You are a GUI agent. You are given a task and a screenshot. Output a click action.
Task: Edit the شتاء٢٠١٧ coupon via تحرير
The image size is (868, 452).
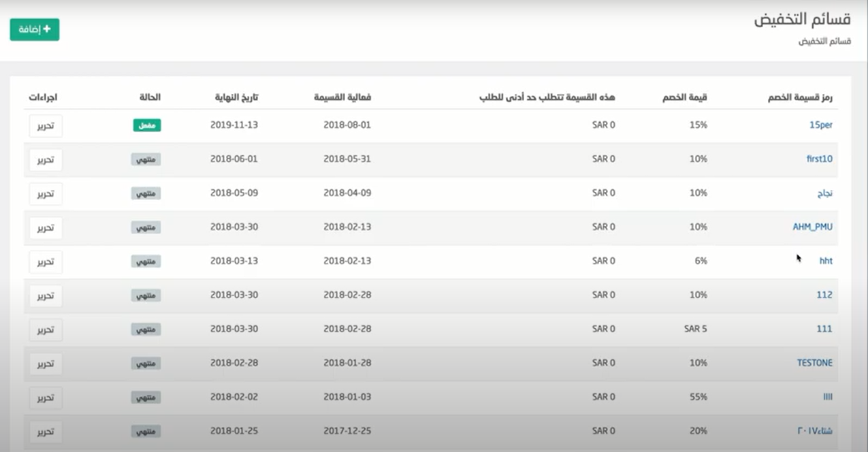[46, 432]
